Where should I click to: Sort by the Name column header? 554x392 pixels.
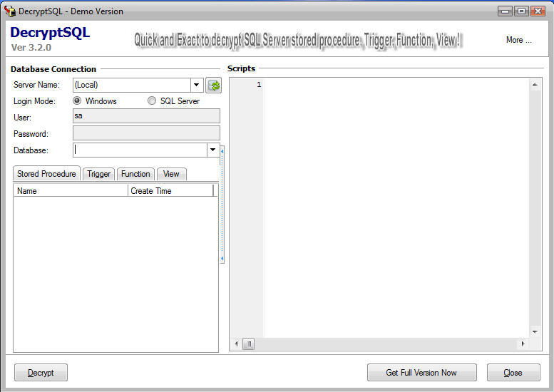71,191
